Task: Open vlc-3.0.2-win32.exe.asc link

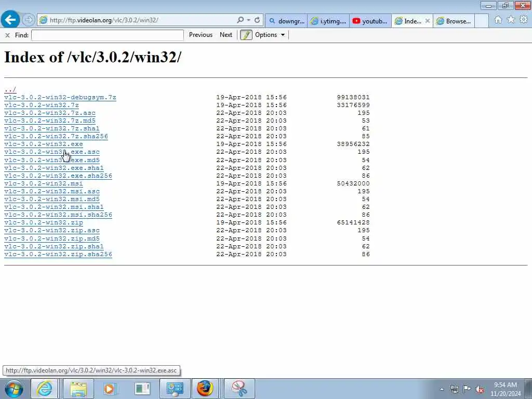Action: [x=52, y=152]
